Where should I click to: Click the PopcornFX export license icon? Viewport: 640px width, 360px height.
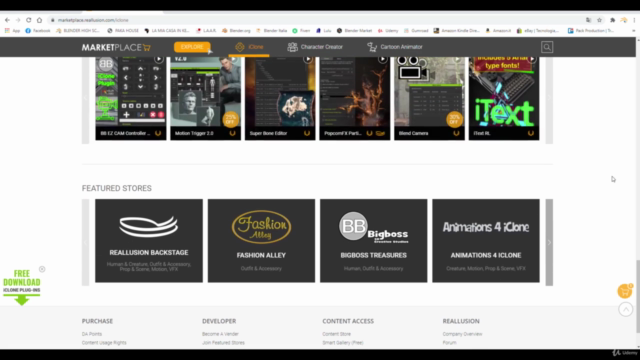[x=380, y=133]
